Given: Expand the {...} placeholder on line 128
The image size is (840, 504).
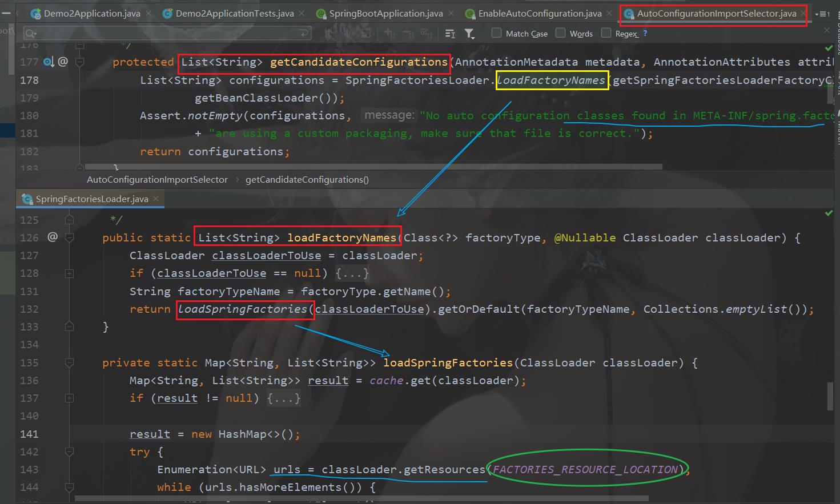Looking at the screenshot, I should pyautogui.click(x=352, y=273).
